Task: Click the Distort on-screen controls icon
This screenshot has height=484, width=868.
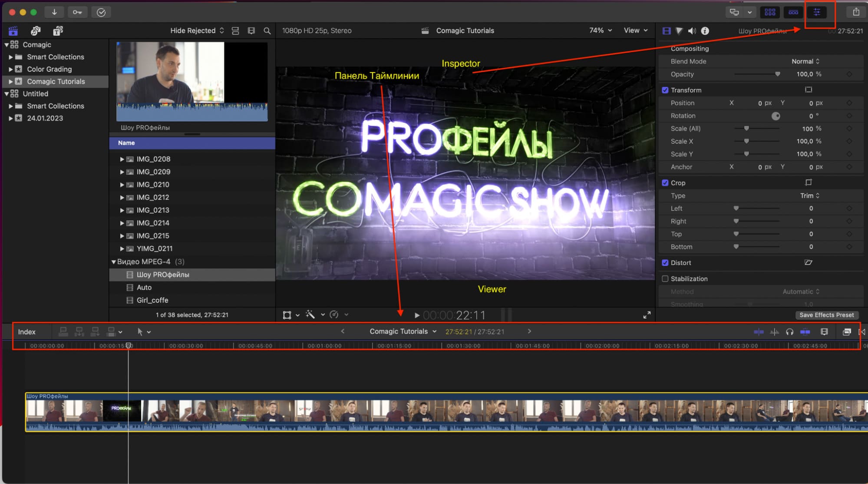Action: tap(808, 262)
